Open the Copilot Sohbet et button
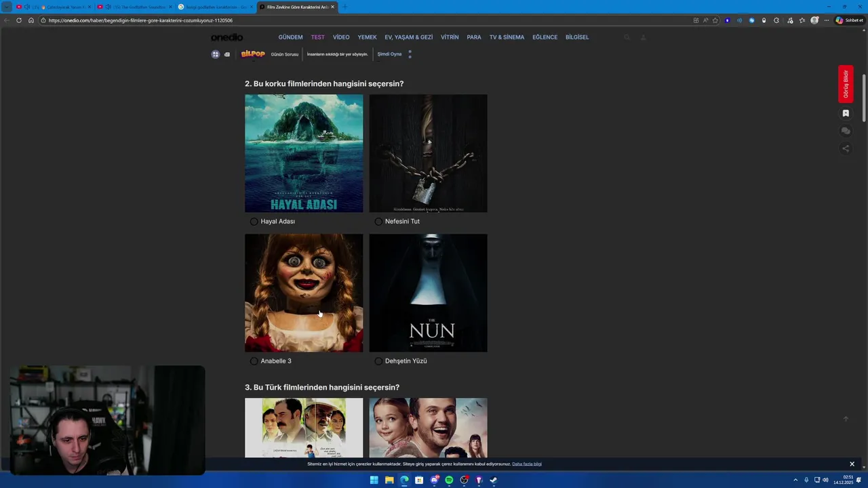This screenshot has height=488, width=868. (849, 20)
